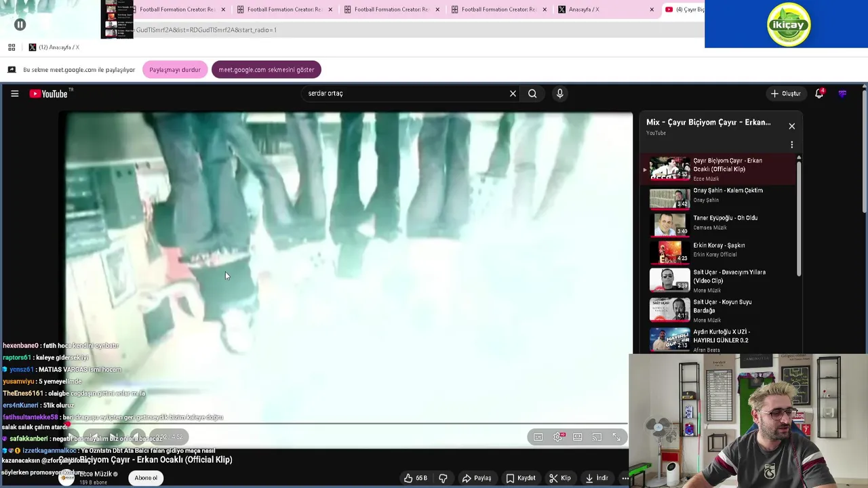Close the Mix playlist panel
868x488 pixels.
[791, 126]
